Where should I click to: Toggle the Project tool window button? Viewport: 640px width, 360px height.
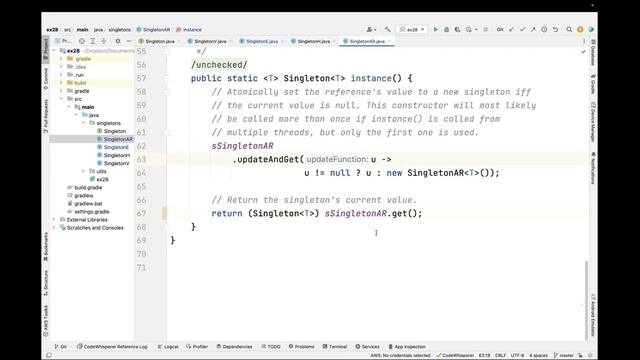pyautogui.click(x=45, y=50)
